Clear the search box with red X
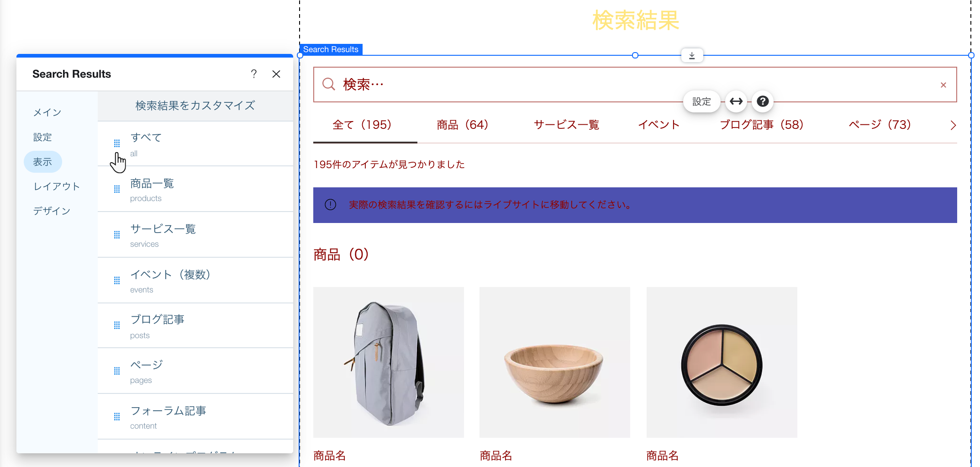 point(943,85)
